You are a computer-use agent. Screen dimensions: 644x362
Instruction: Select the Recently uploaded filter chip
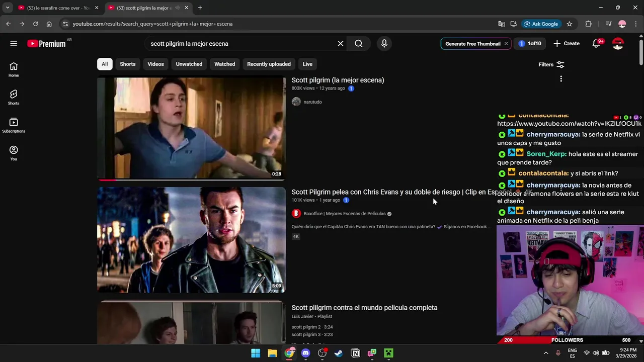tap(269, 64)
